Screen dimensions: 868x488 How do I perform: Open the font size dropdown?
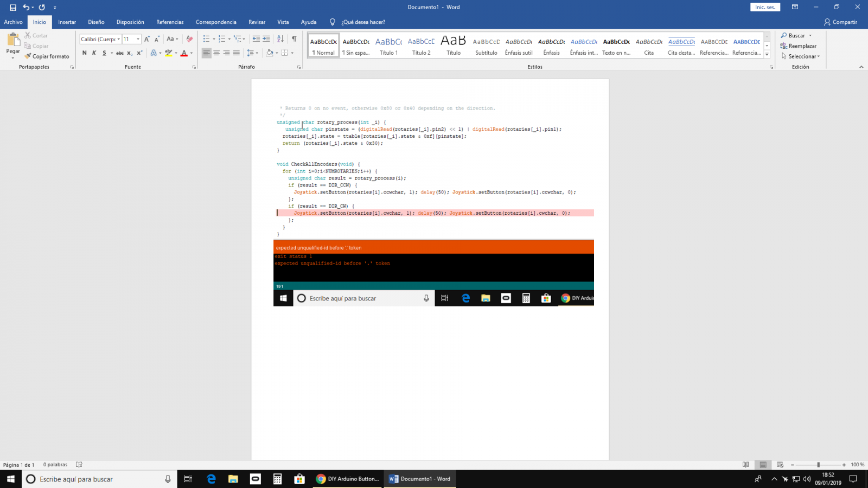pos(138,39)
